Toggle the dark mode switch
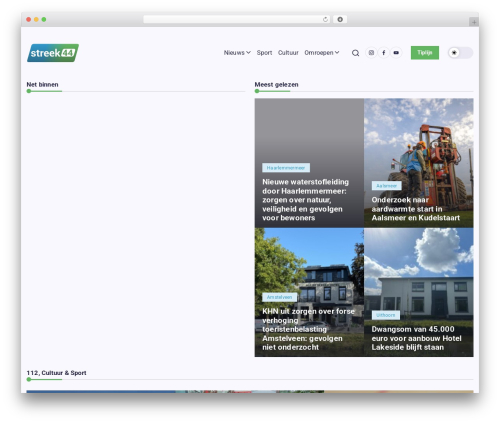 point(460,53)
